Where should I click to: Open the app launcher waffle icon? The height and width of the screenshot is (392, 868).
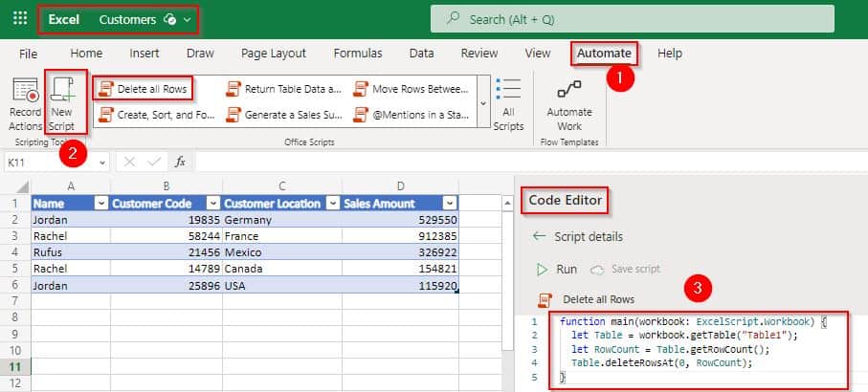[20, 19]
